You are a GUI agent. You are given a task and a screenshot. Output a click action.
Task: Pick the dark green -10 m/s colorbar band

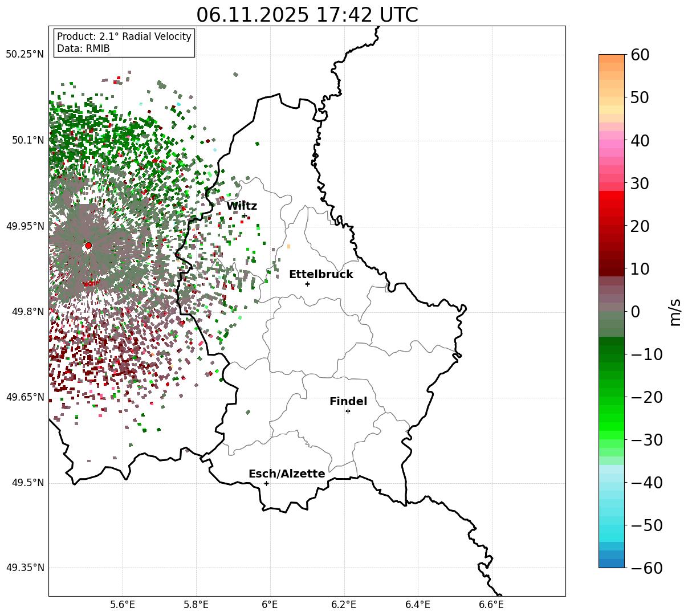(x=612, y=350)
